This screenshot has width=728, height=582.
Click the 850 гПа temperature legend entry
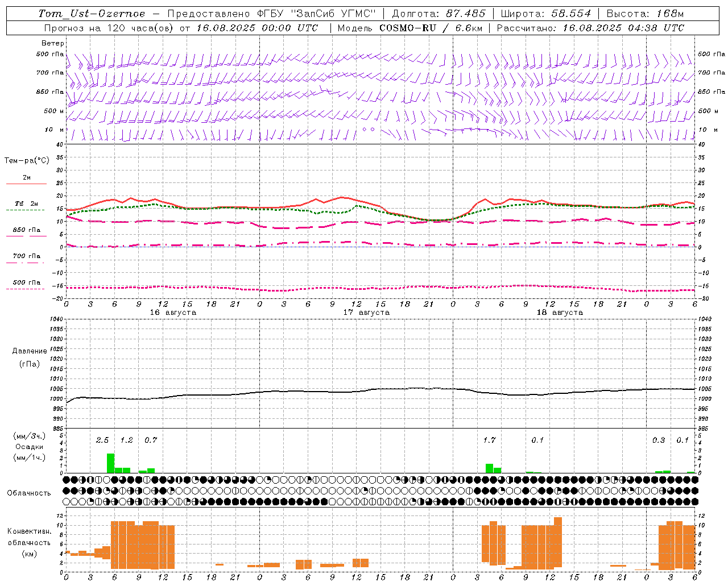26,231
